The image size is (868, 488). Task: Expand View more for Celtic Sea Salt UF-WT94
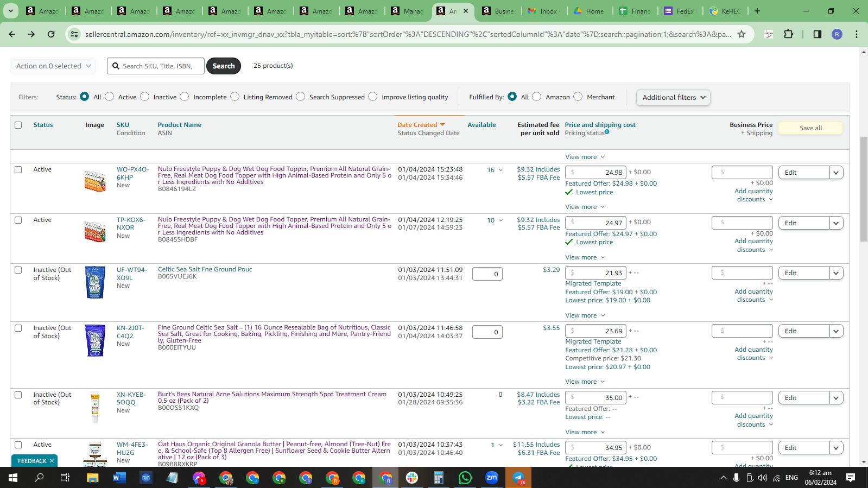(x=585, y=315)
